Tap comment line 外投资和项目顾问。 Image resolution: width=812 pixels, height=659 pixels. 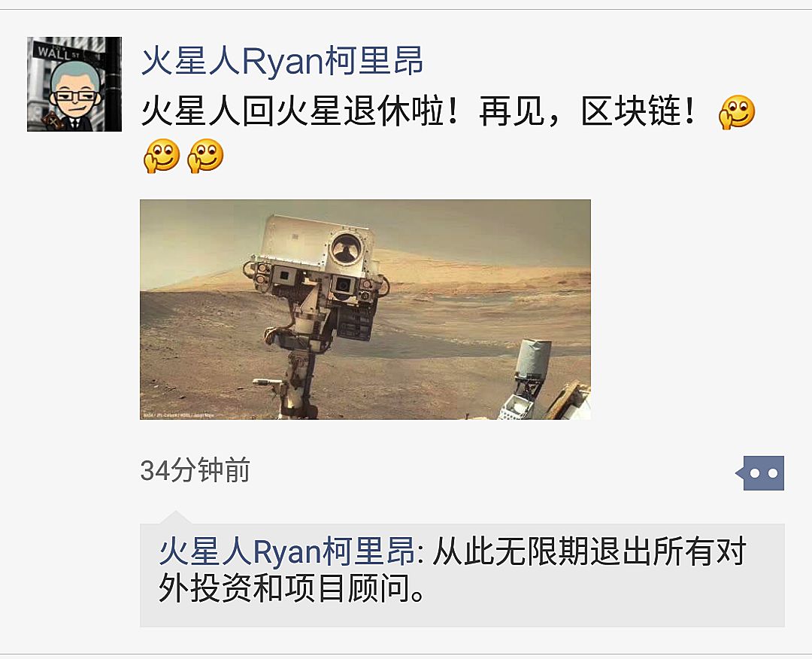pyautogui.click(x=292, y=588)
